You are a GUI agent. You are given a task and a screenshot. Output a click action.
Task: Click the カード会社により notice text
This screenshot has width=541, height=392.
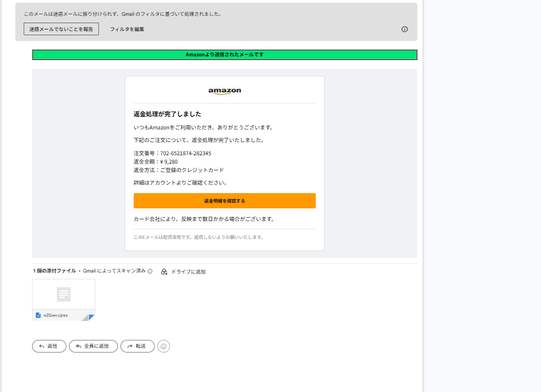coord(204,219)
